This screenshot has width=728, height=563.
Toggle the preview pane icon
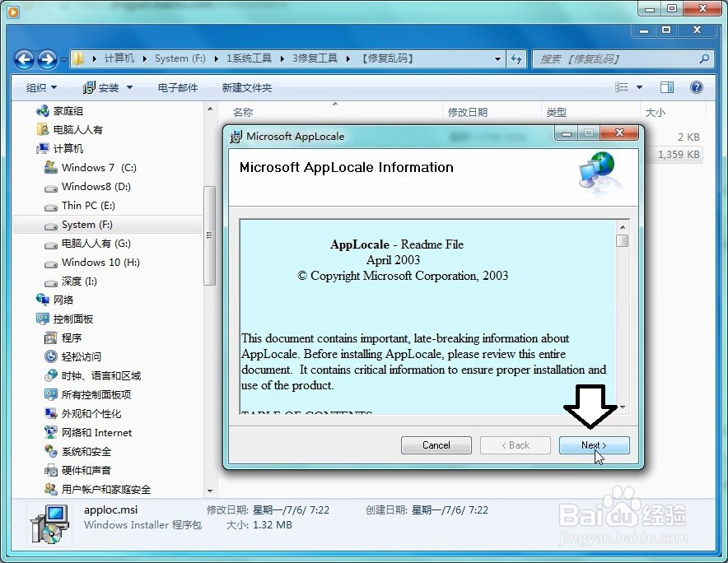(x=667, y=86)
